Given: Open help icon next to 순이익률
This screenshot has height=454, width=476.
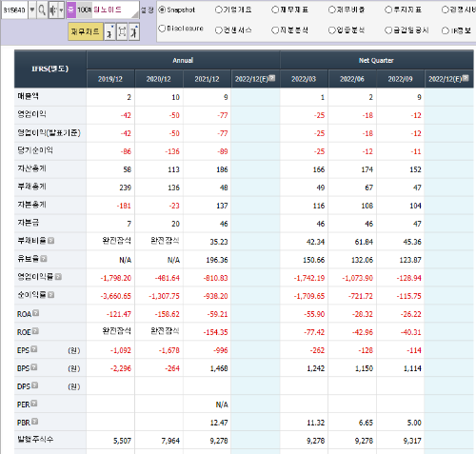Looking at the screenshot, I should tap(50, 295).
